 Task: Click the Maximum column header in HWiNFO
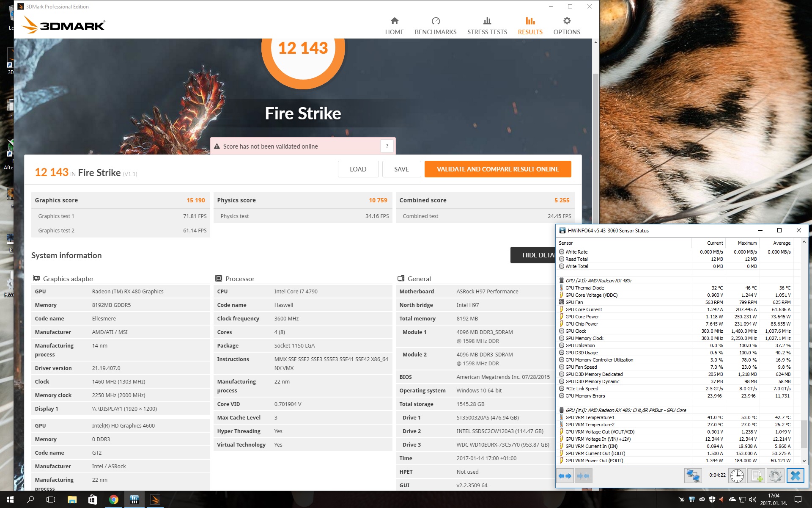click(x=743, y=243)
